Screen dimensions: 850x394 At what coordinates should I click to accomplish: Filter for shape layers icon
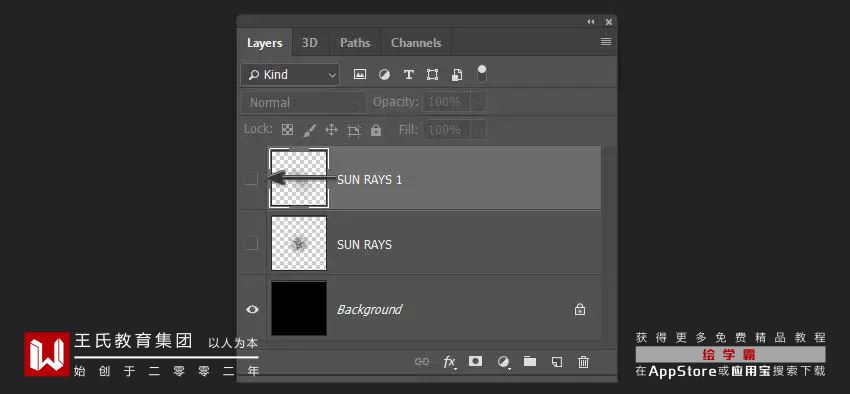point(433,75)
